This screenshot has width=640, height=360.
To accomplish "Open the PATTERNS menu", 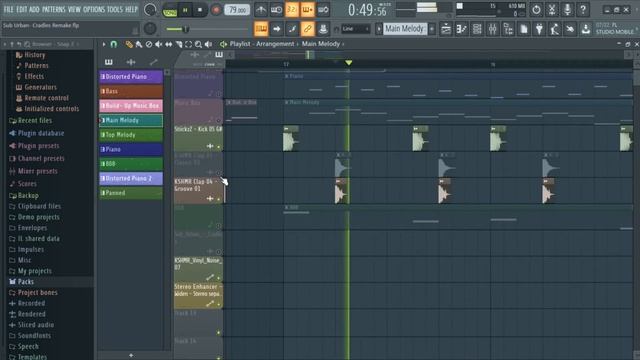I will click(x=53, y=9).
